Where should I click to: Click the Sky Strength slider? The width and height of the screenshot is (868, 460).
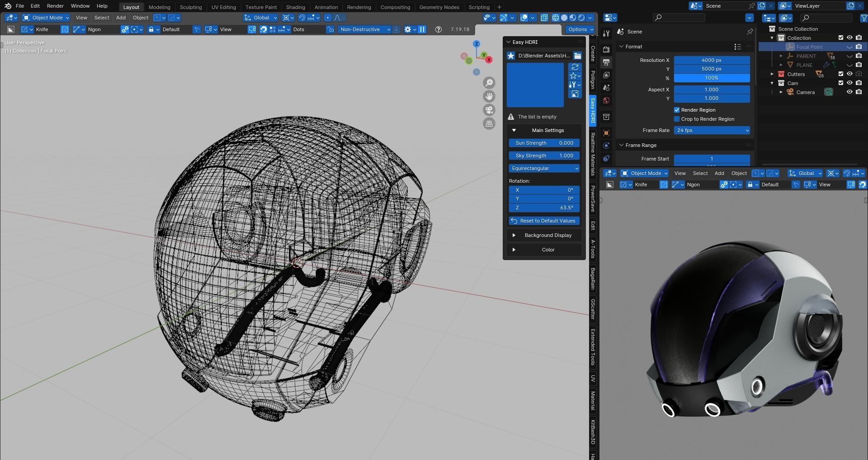544,156
